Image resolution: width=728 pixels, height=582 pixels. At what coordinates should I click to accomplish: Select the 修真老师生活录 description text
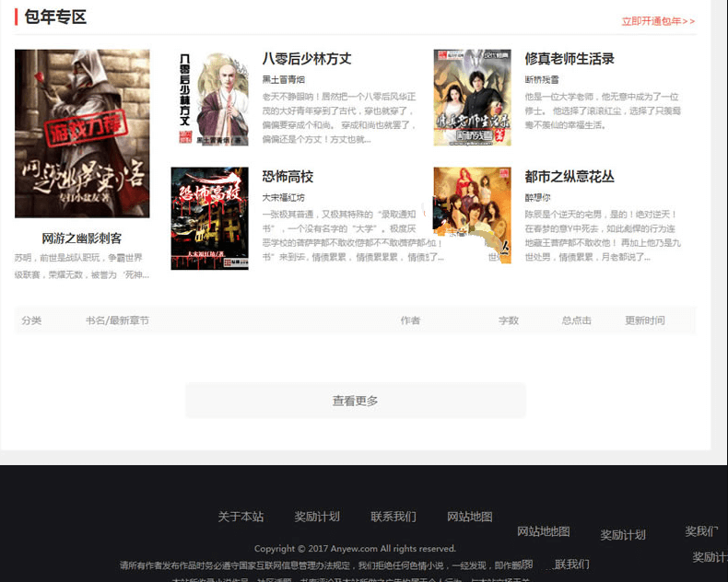603,111
